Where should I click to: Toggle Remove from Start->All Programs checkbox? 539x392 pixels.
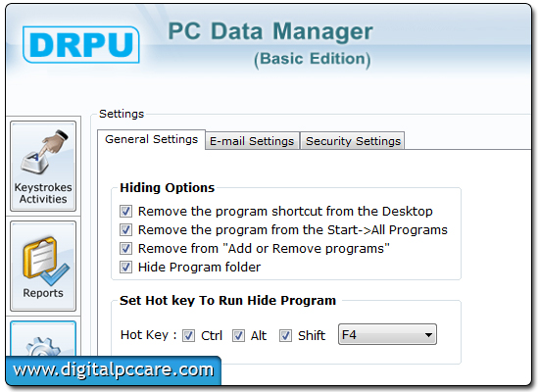tap(125, 229)
